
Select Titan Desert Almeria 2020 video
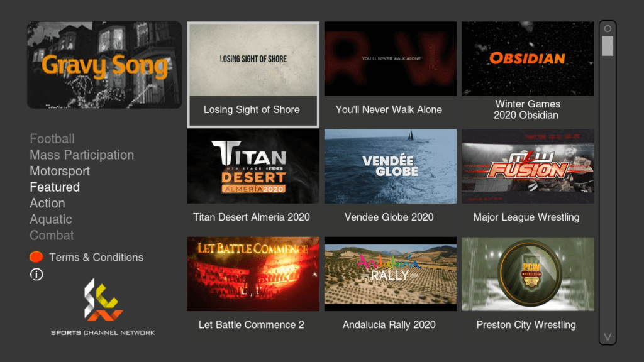(x=253, y=167)
